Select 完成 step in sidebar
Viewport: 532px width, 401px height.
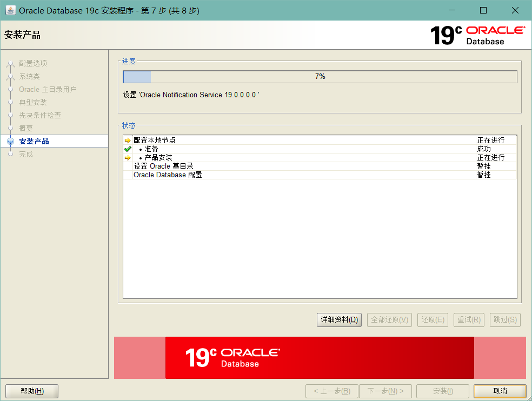26,154
